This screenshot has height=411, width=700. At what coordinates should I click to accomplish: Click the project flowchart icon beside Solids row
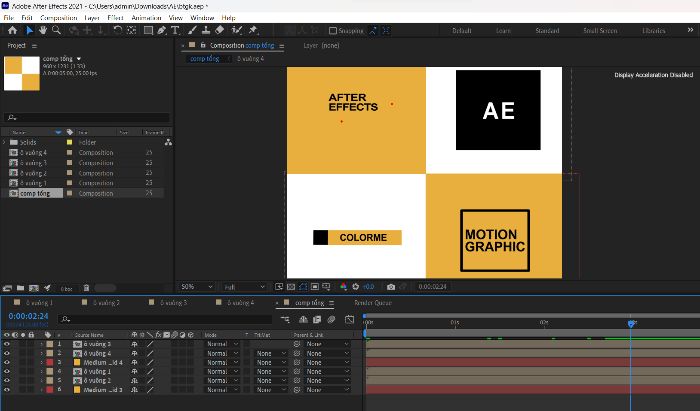pos(168,142)
